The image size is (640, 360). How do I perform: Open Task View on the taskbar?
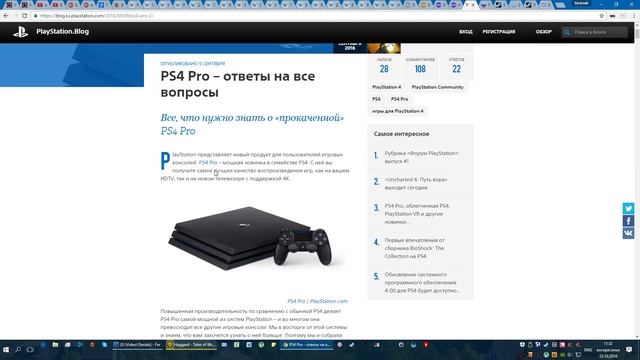coord(30,350)
